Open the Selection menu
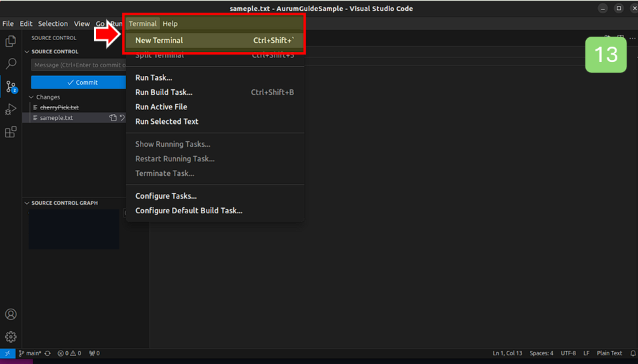Screen dimensions: 638x364 [x=53, y=23]
